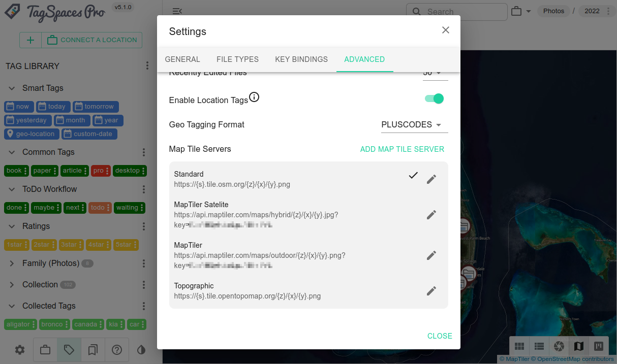Viewport: 617px width, 364px height.
Task: Click Add Map Tile Server
Action: pyautogui.click(x=402, y=149)
